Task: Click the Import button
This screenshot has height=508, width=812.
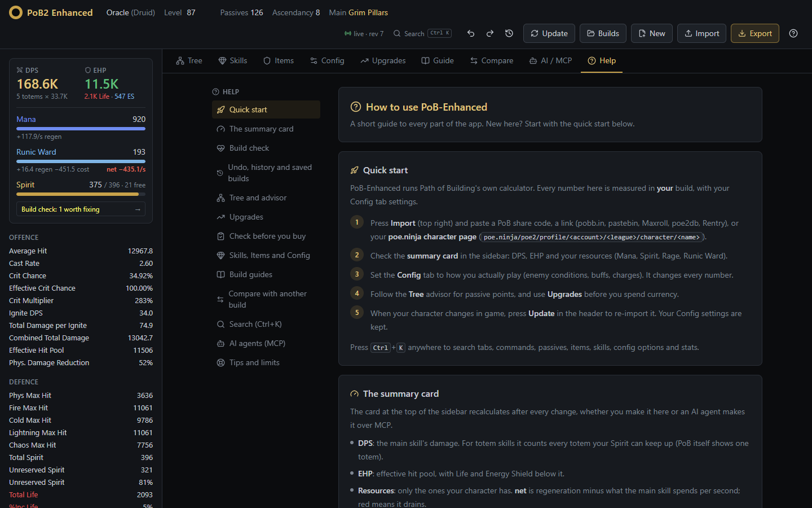Action: coord(702,33)
